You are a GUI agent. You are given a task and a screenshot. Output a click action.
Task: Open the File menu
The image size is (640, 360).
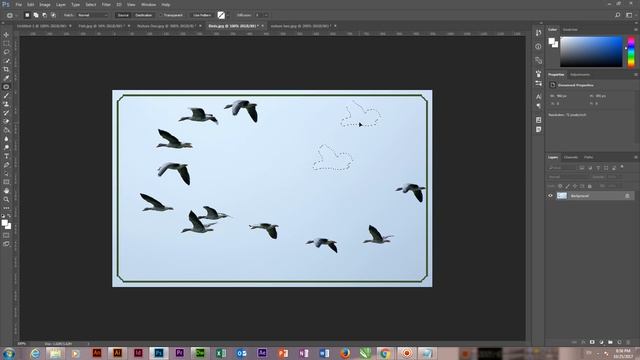(x=19, y=4)
